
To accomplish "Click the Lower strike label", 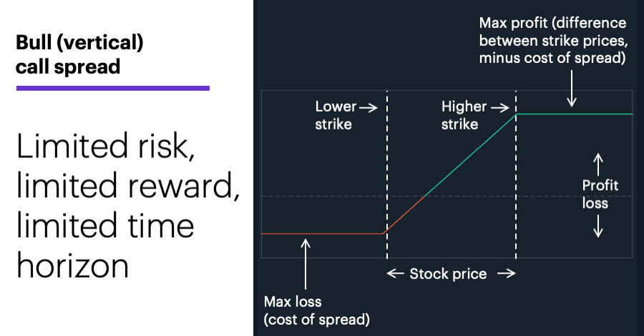I will 333,115.
